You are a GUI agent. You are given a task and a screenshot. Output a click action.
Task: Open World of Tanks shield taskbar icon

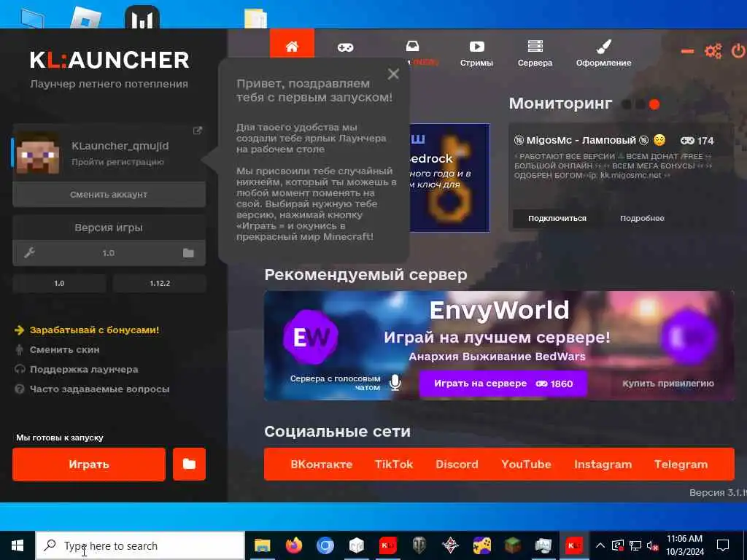419,545
